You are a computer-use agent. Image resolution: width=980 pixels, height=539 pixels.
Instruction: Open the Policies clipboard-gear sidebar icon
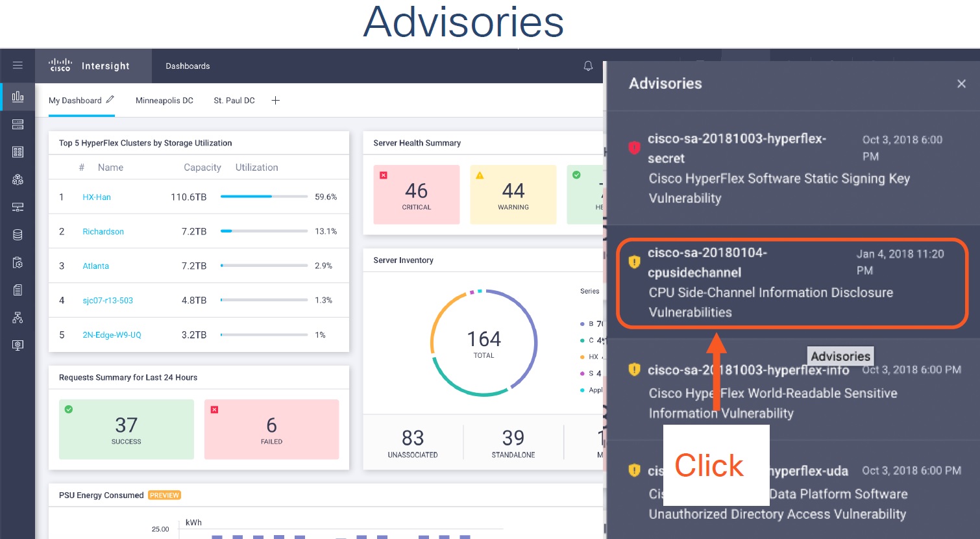click(18, 262)
